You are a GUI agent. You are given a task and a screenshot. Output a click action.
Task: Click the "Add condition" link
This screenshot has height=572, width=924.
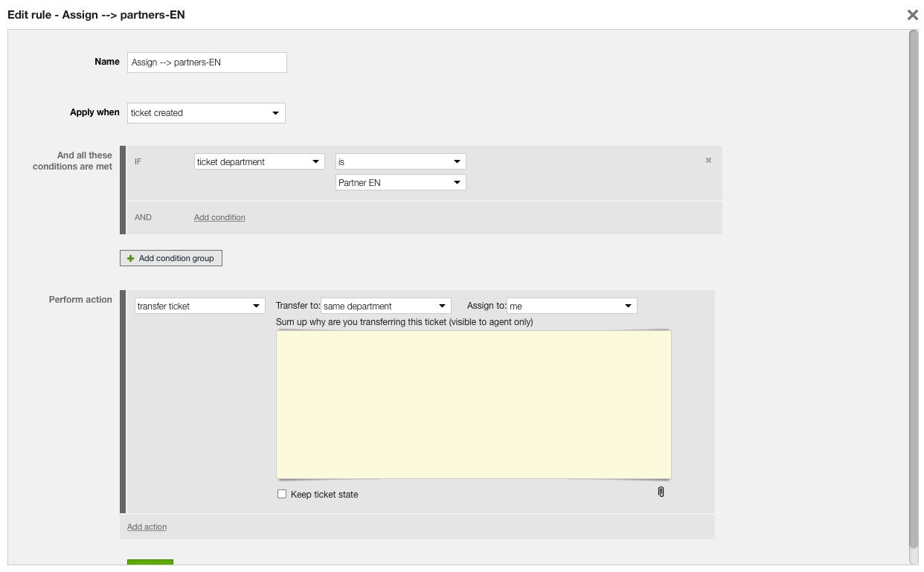[x=219, y=216]
